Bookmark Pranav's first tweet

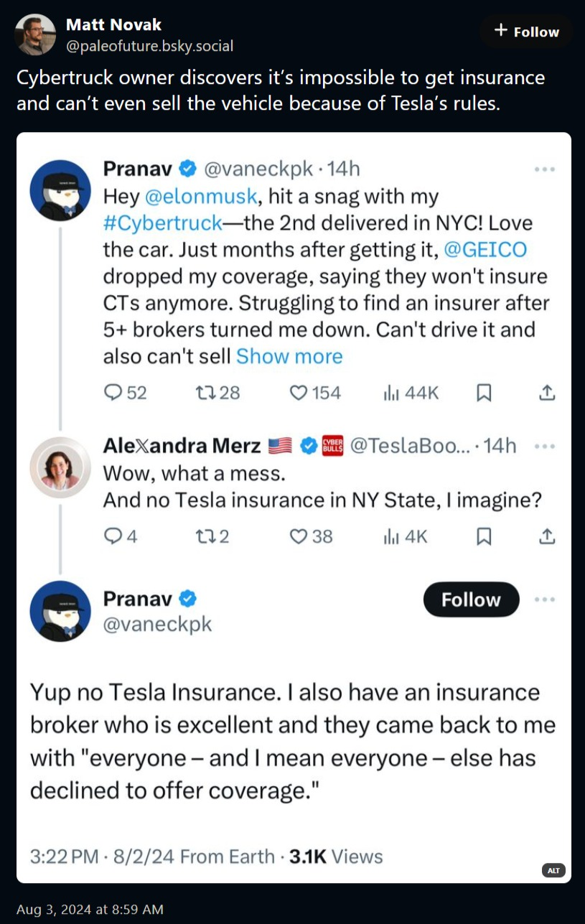click(485, 393)
